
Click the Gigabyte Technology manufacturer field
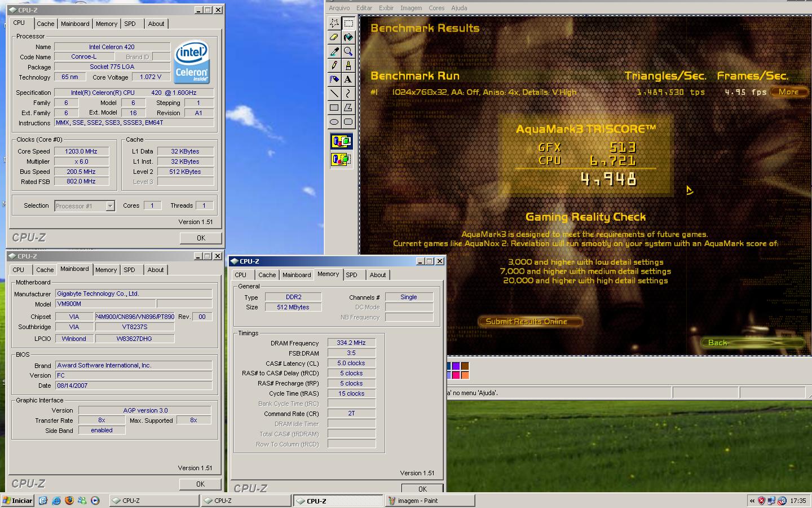tap(134, 294)
